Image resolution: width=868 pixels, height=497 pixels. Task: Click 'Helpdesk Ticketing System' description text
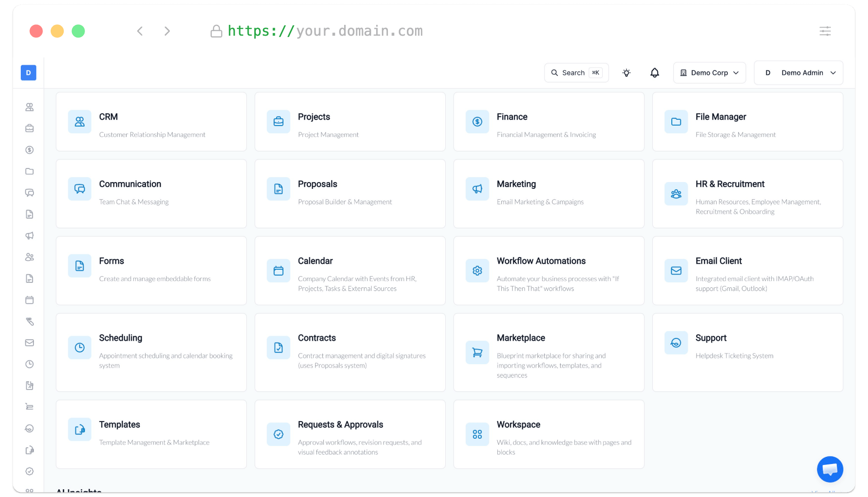[734, 356]
